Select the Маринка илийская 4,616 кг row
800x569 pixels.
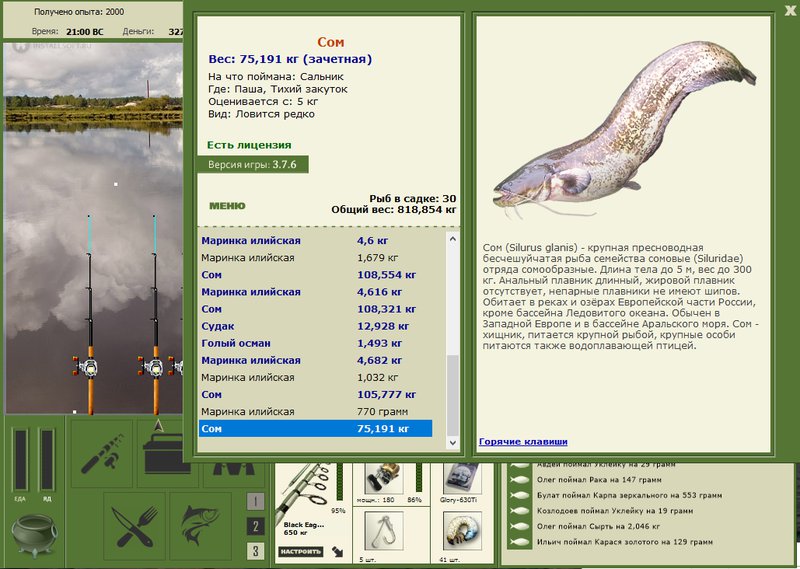tap(315, 292)
